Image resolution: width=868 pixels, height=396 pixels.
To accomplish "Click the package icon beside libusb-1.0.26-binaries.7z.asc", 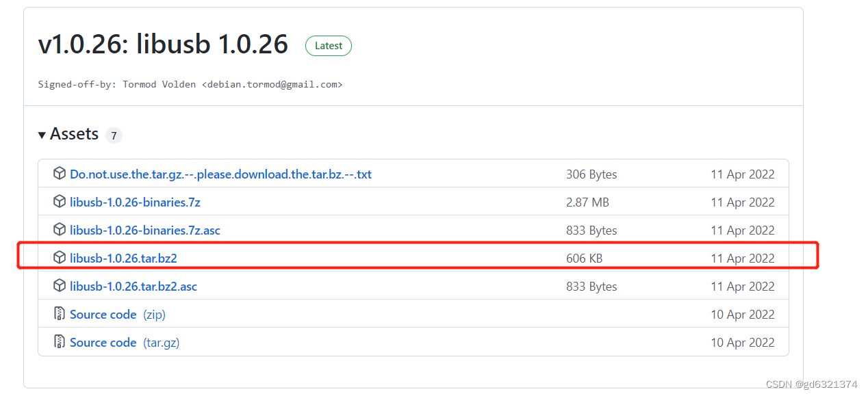I will pos(59,230).
